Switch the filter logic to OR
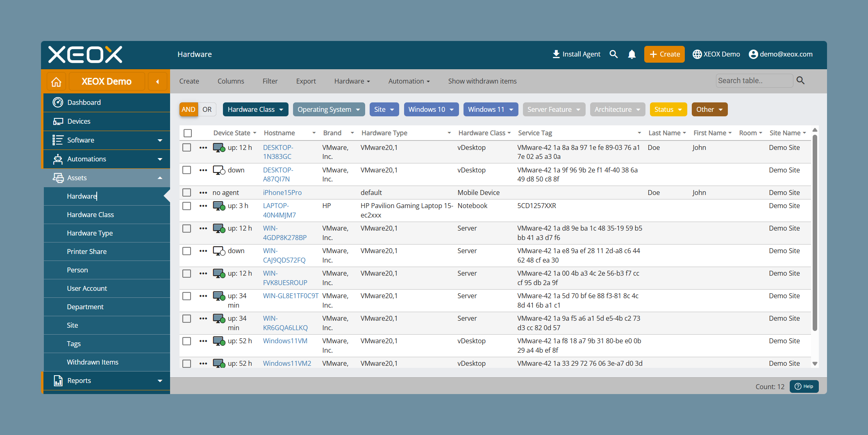The height and width of the screenshot is (435, 868). 207,109
